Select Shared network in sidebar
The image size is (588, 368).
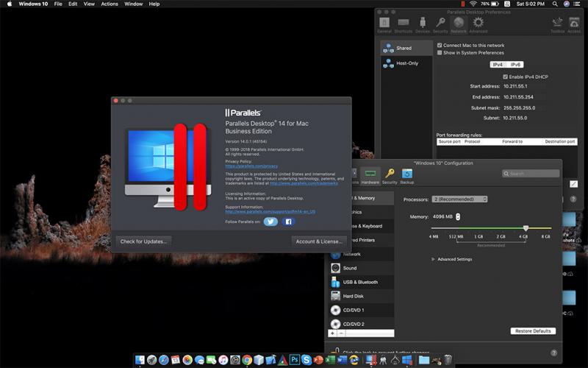click(x=406, y=48)
